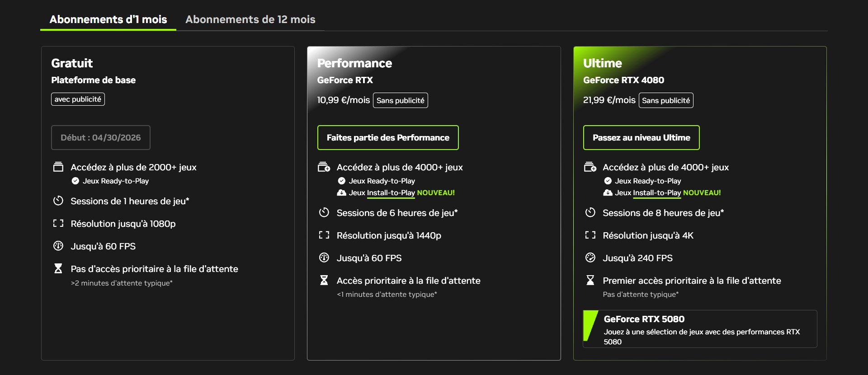
Task: Click the Sans publicité badge on the Ultime card
Action: tap(666, 100)
